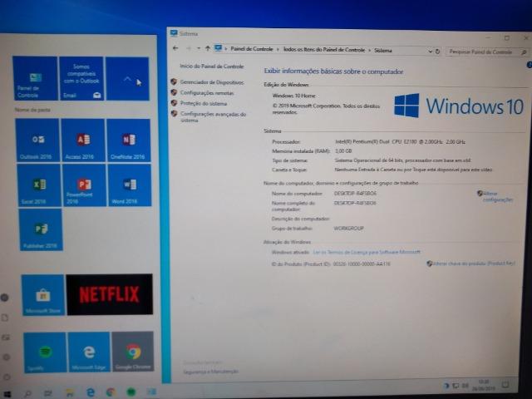Click the 'Nome da pasta' folder name field
Screen dimensions: 532x399
(32, 110)
